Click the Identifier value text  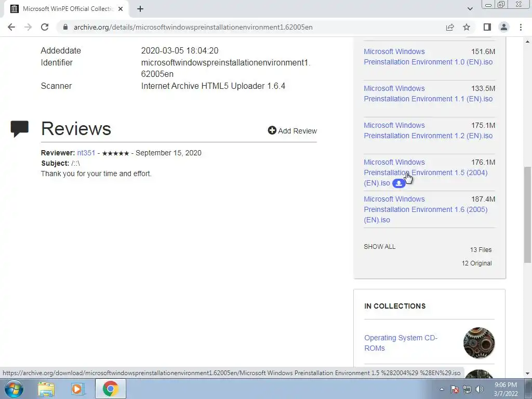click(225, 68)
